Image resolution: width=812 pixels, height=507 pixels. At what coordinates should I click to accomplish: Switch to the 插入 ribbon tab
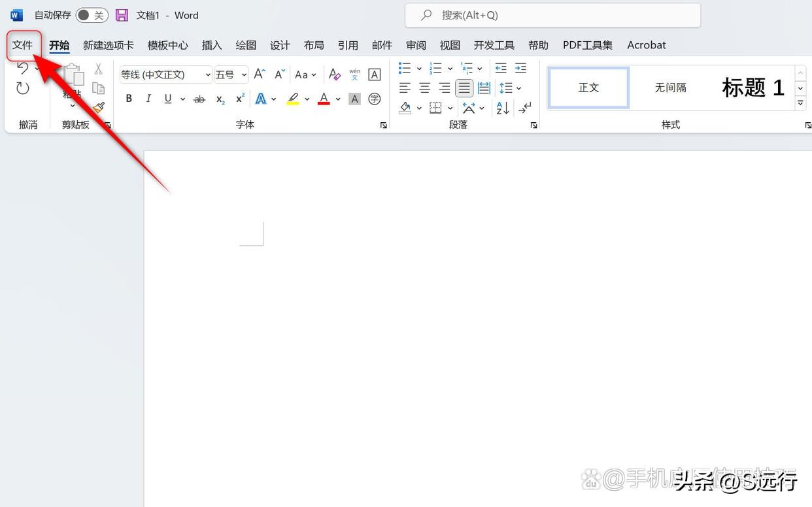pos(211,44)
